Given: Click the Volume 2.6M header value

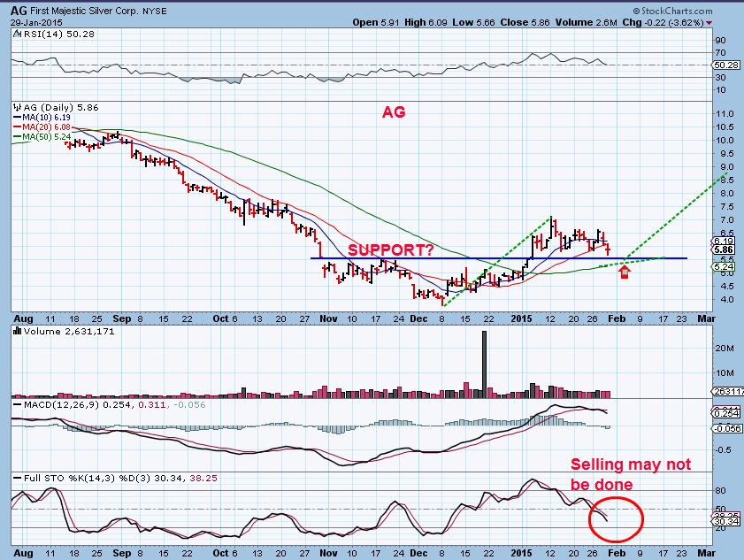Looking at the screenshot, I should pyautogui.click(x=587, y=22).
